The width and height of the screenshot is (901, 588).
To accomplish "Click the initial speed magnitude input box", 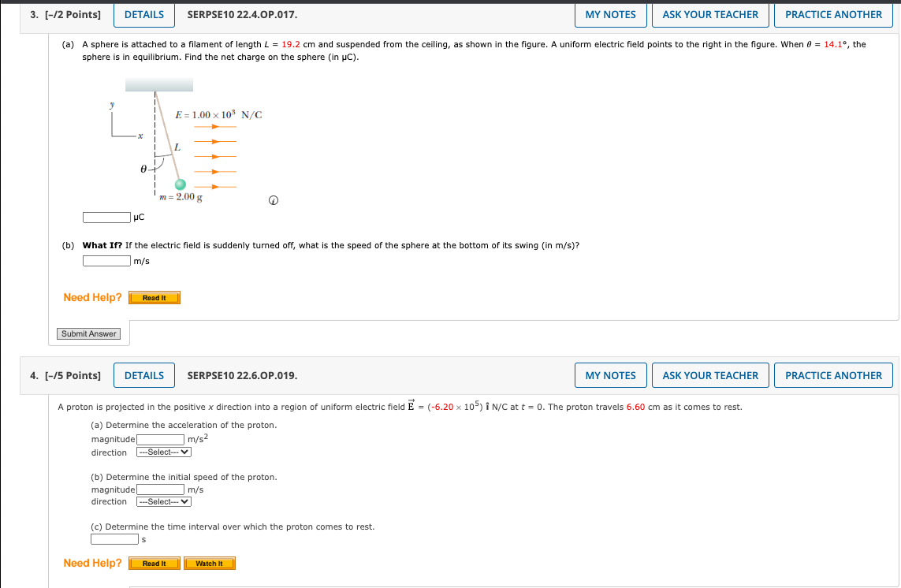I will (160, 489).
